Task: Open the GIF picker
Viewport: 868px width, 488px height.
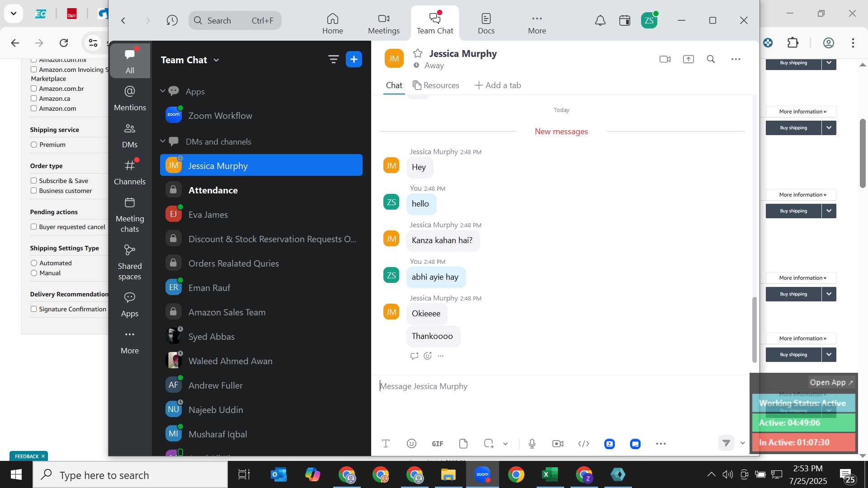Action: (x=437, y=444)
